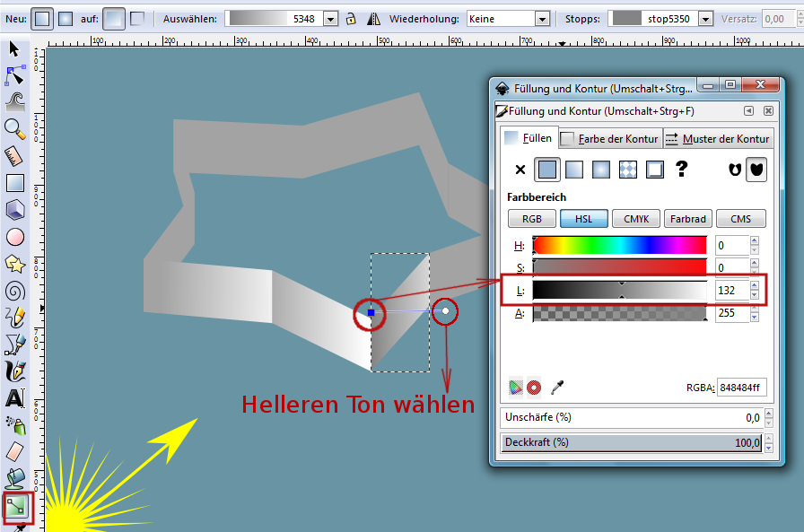Select the even-odd fill rule icon
Screen dimensions: 804x532
pyautogui.click(x=735, y=170)
